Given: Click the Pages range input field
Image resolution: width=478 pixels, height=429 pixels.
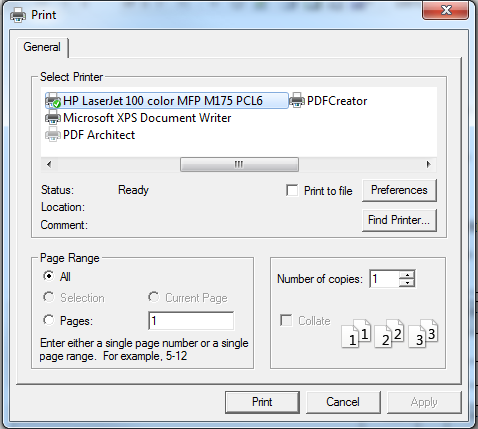Looking at the screenshot, I should [191, 321].
